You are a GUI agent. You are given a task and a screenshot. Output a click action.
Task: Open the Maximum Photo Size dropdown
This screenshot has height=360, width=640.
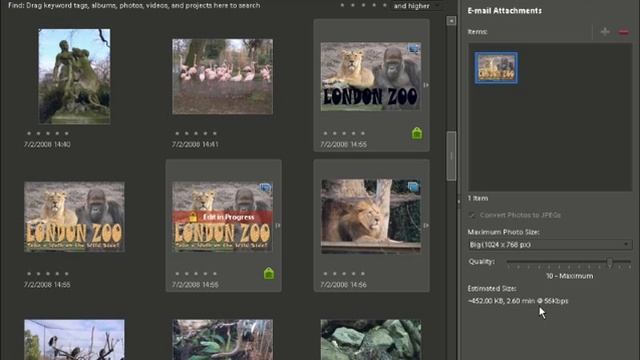(x=550, y=244)
